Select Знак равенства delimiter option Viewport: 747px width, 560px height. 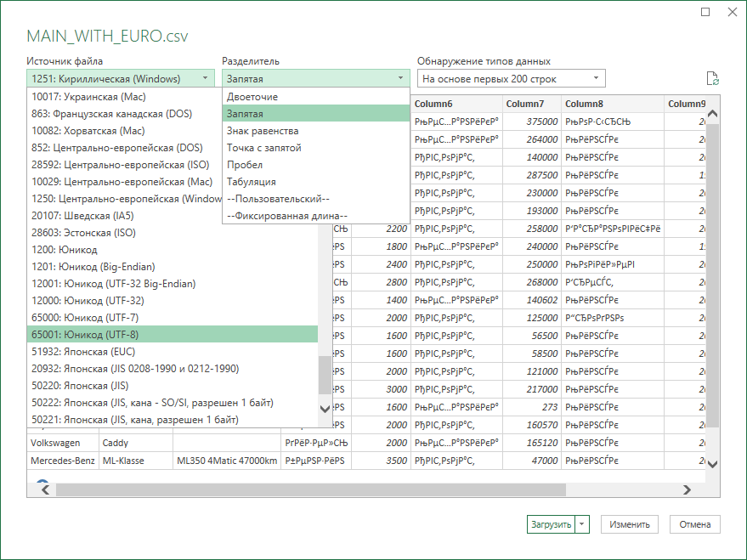point(316,131)
